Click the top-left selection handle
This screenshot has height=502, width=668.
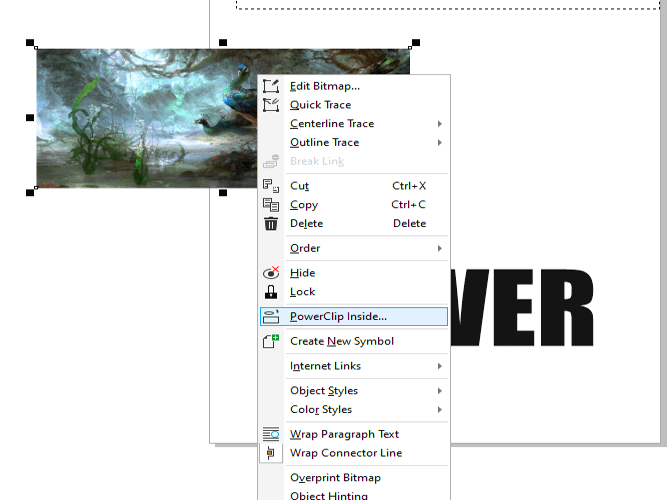click(30, 42)
